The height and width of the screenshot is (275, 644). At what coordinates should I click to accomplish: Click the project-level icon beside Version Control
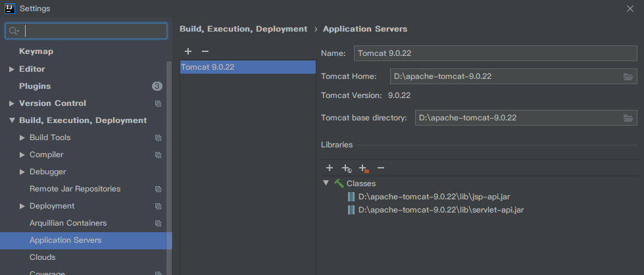click(158, 103)
